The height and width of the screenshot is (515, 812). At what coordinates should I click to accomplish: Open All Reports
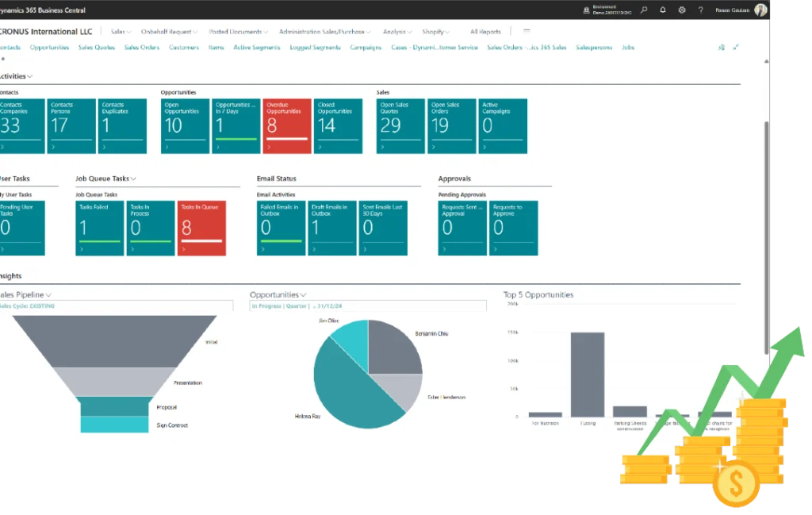(x=485, y=32)
